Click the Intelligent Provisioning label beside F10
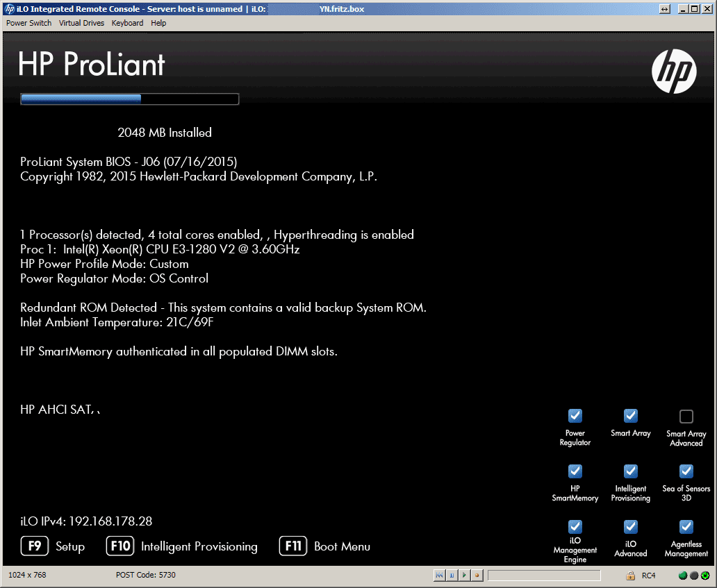This screenshot has height=588, width=717. 199,546
